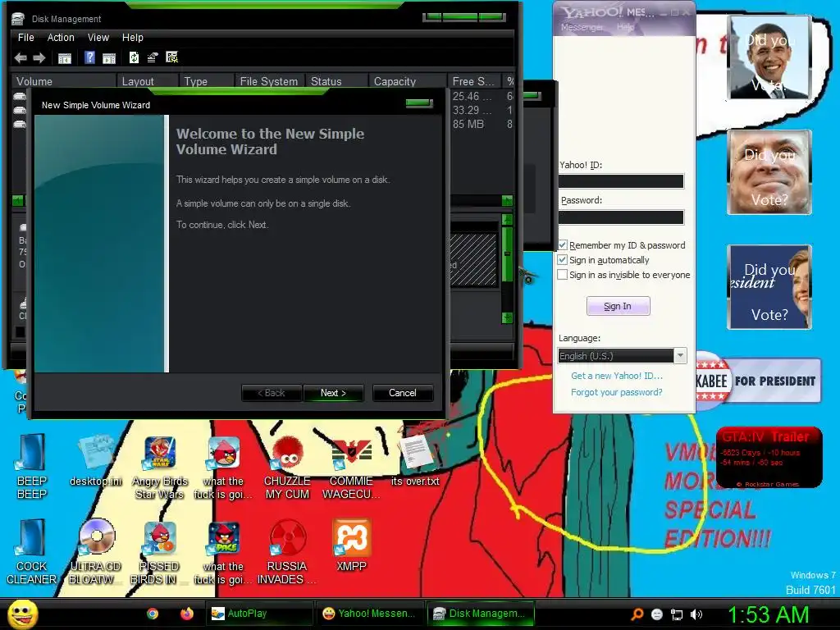Open the its over.txt file
840x630 pixels.
coord(415,461)
